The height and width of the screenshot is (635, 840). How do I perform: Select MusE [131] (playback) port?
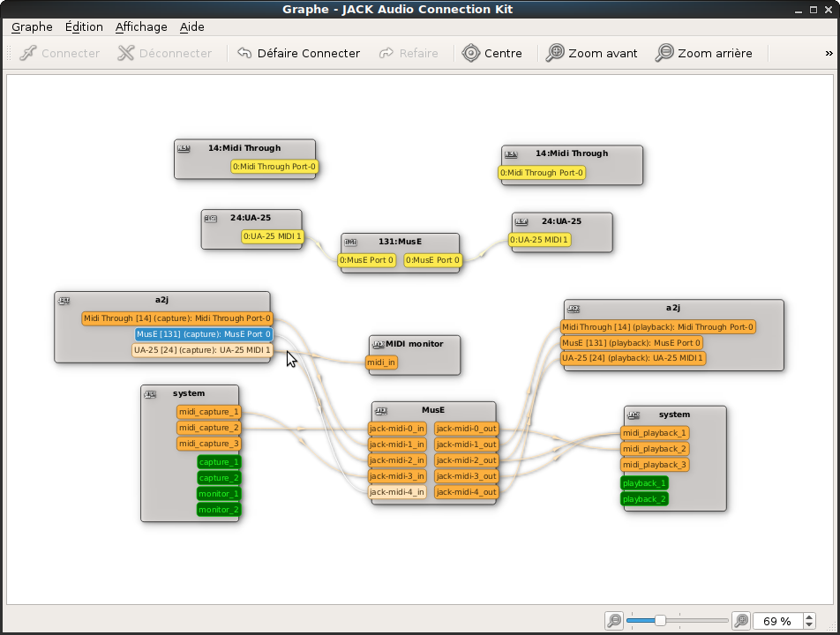point(631,343)
